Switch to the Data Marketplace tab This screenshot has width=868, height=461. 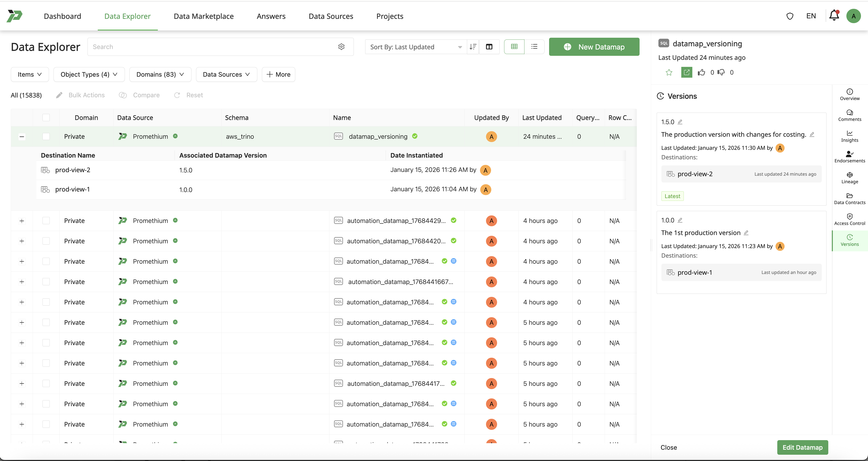pyautogui.click(x=203, y=16)
